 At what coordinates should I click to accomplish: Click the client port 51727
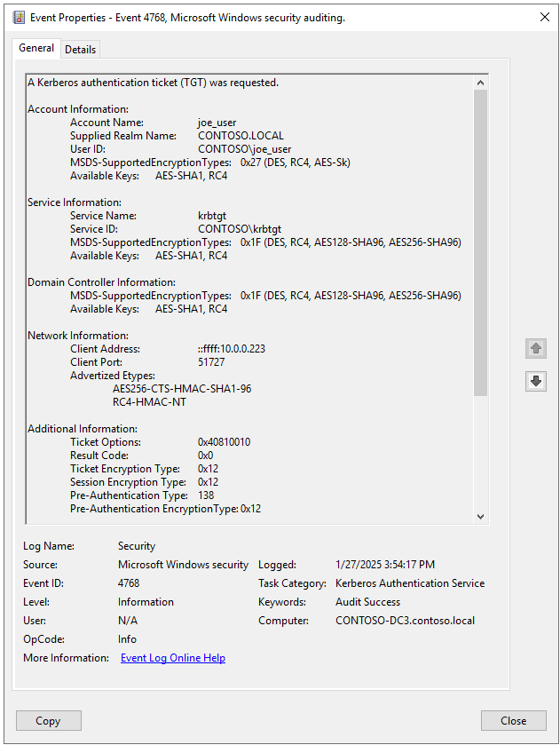[x=211, y=362]
